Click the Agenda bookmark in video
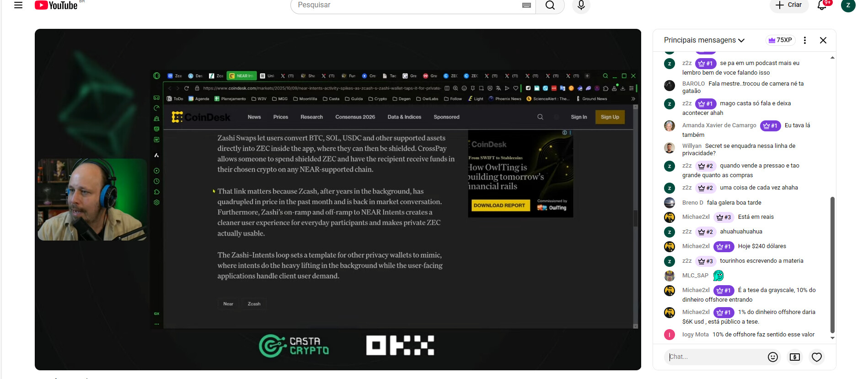Viewport: 868px width, 379px height. pyautogui.click(x=199, y=99)
